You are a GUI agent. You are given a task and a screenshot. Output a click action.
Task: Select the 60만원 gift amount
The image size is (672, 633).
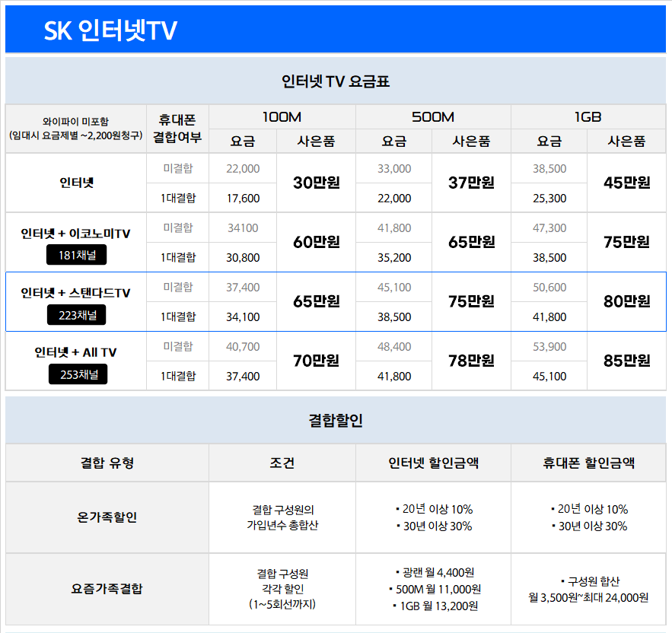click(x=317, y=242)
